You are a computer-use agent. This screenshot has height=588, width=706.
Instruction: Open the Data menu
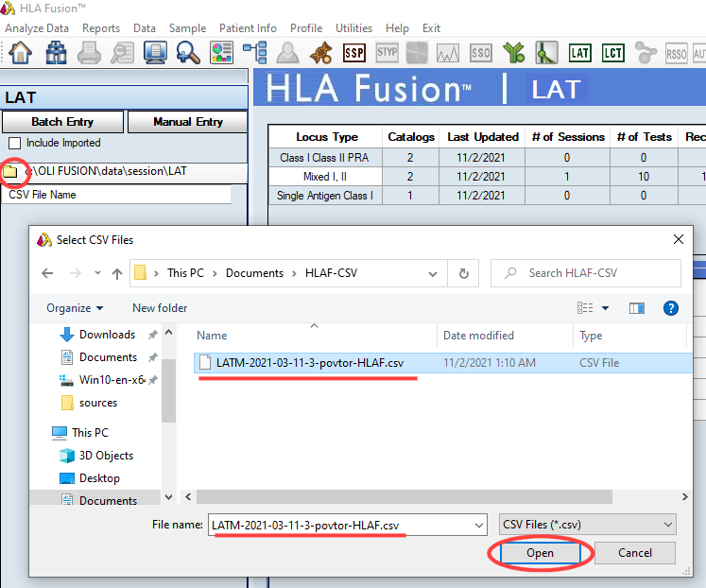pos(144,28)
